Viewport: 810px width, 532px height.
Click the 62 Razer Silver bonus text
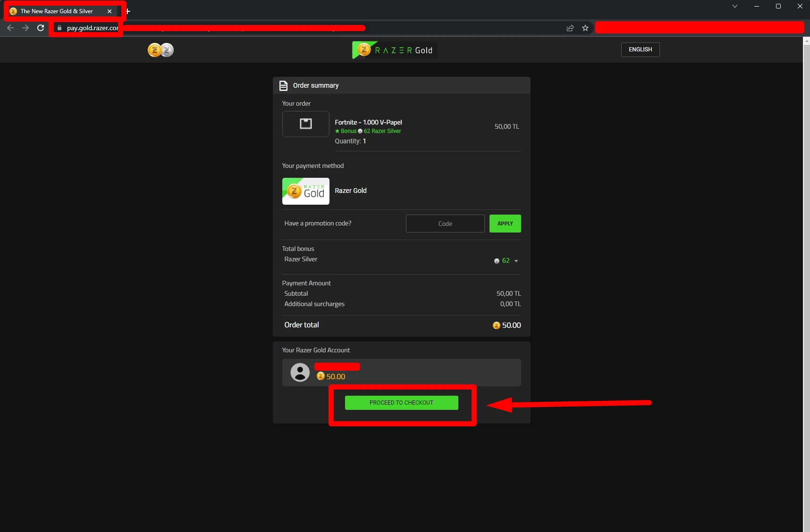tap(382, 131)
